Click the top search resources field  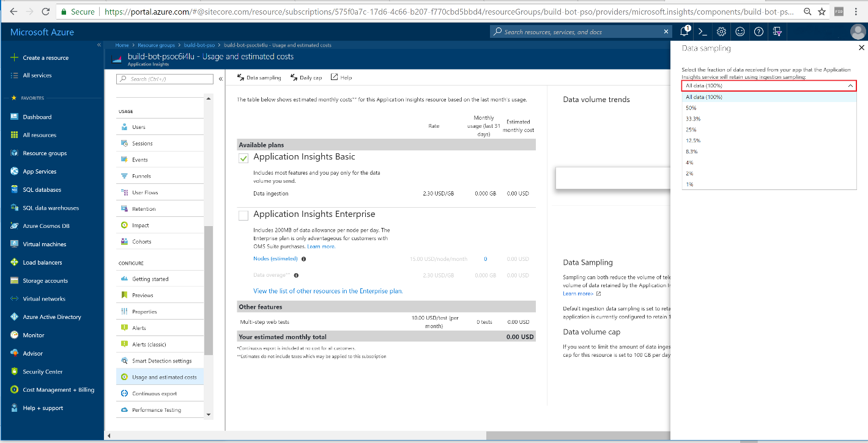tap(582, 32)
